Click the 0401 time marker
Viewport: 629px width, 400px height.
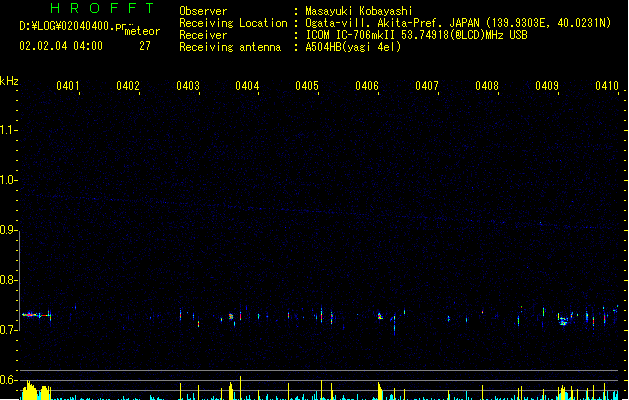pyautogui.click(x=68, y=86)
